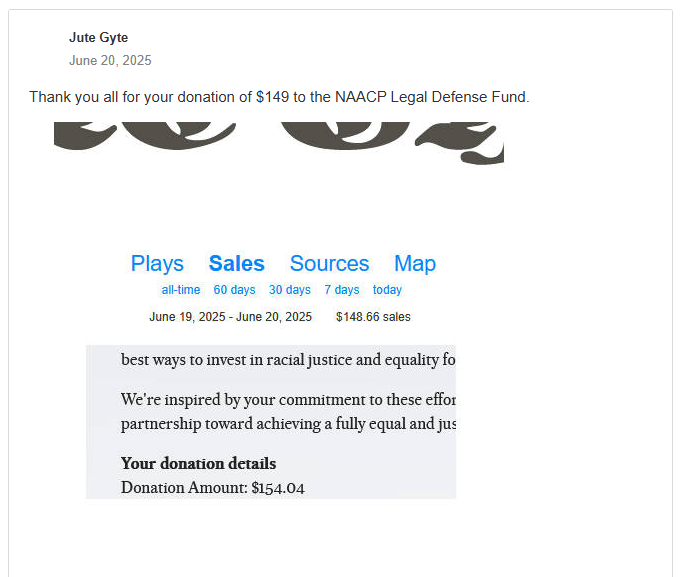Click the date range June 19 - June 20
This screenshot has height=577, width=687.
[x=230, y=317]
